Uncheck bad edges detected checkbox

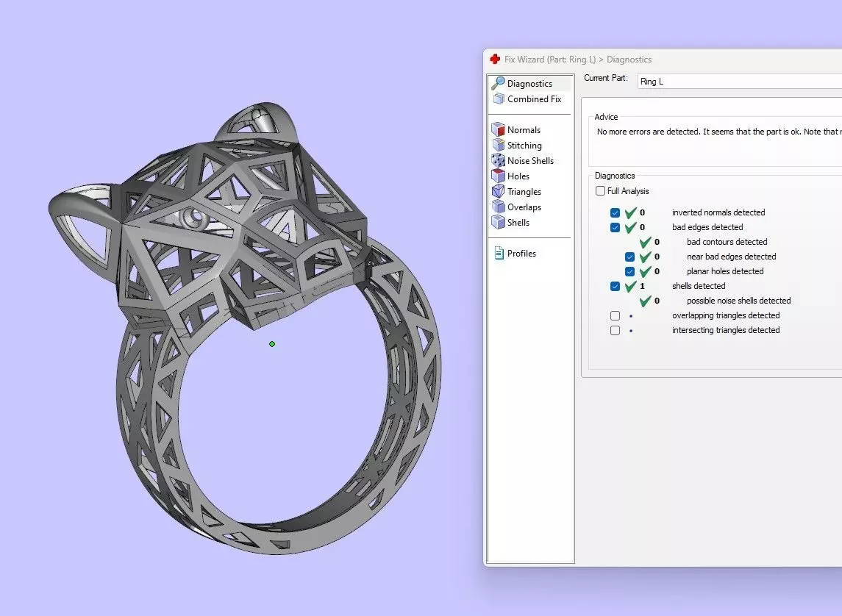pos(615,228)
